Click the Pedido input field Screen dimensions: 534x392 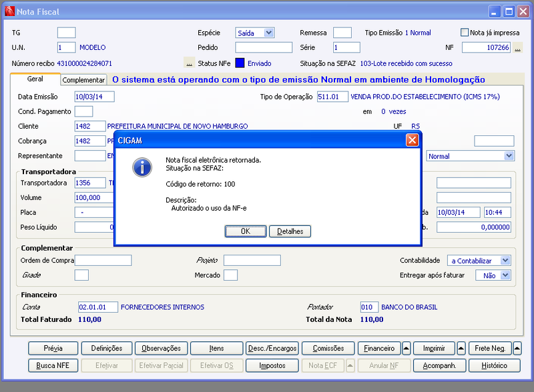[x=264, y=47]
